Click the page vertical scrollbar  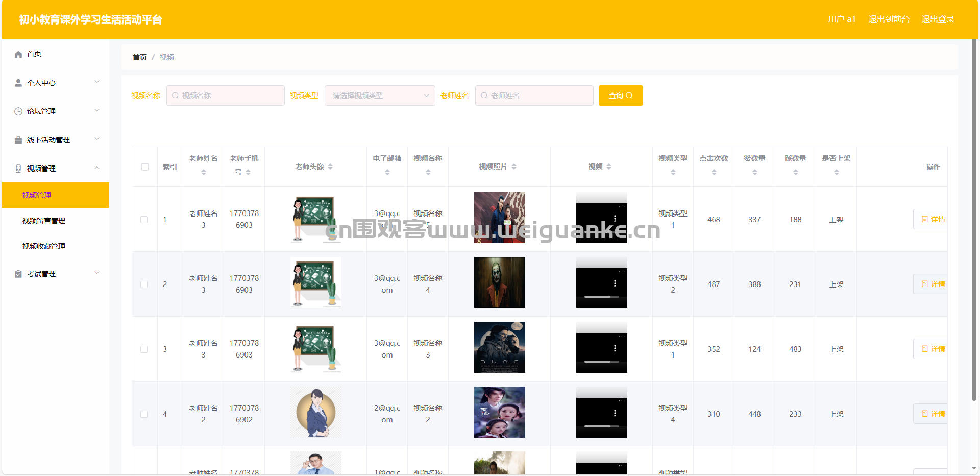974,220
